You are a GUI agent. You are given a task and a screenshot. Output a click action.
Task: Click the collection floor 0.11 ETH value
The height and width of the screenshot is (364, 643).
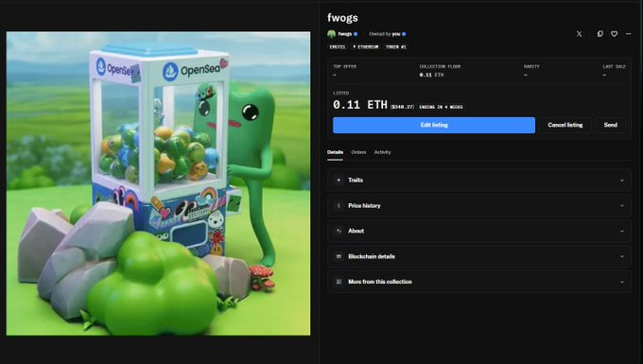(431, 75)
